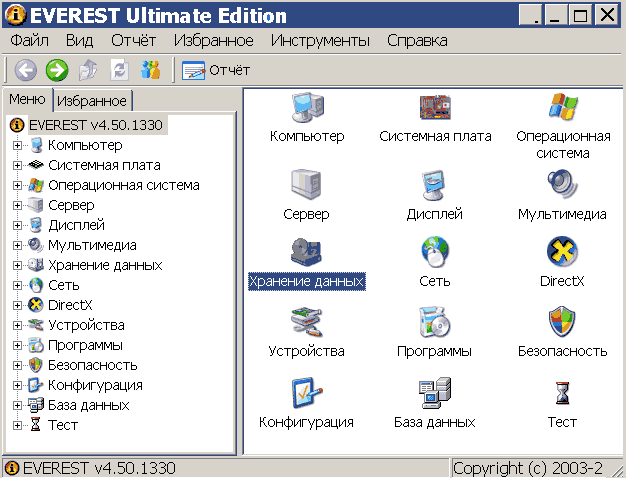Select DirectX in the tree
The width and height of the screenshot is (626, 478).
(x=70, y=305)
